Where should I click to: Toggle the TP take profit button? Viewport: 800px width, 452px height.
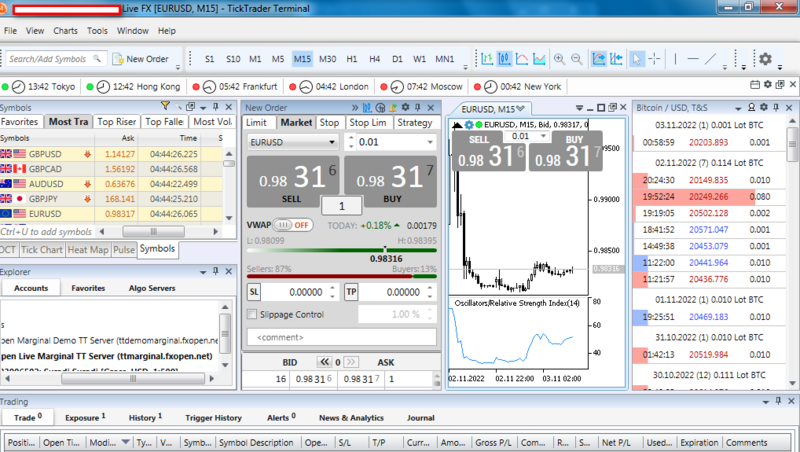(351, 292)
